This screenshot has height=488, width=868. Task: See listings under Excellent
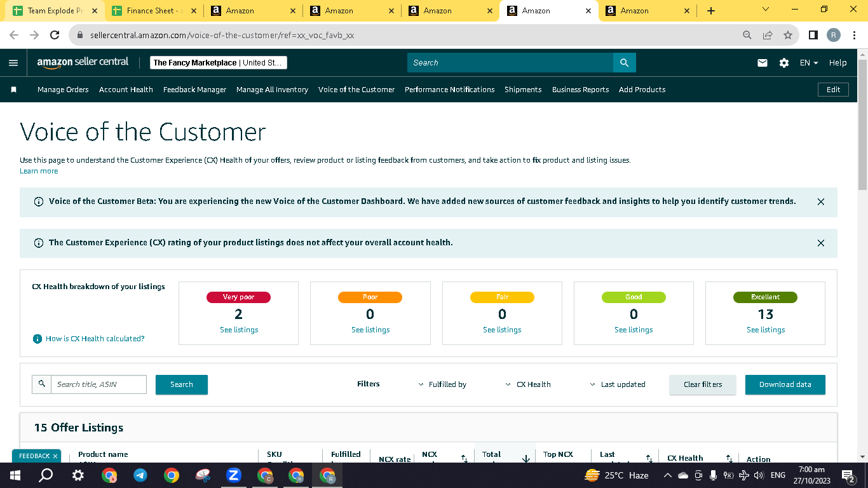(x=766, y=330)
